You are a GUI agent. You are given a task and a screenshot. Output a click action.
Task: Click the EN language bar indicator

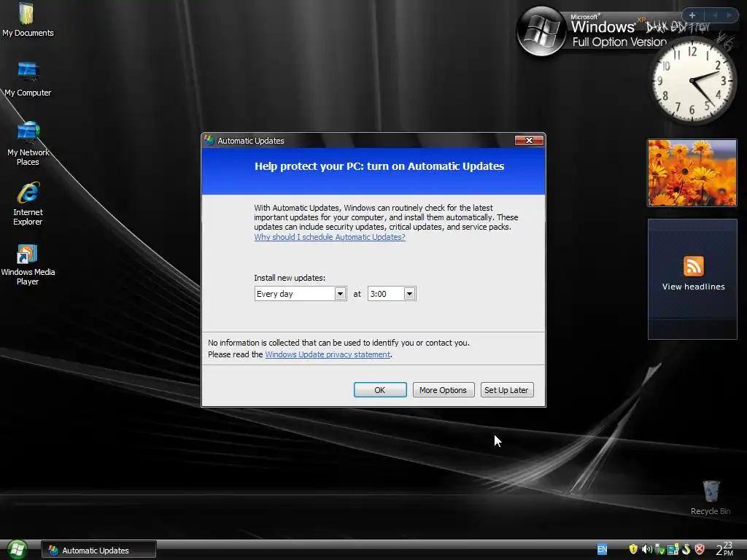[602, 550]
